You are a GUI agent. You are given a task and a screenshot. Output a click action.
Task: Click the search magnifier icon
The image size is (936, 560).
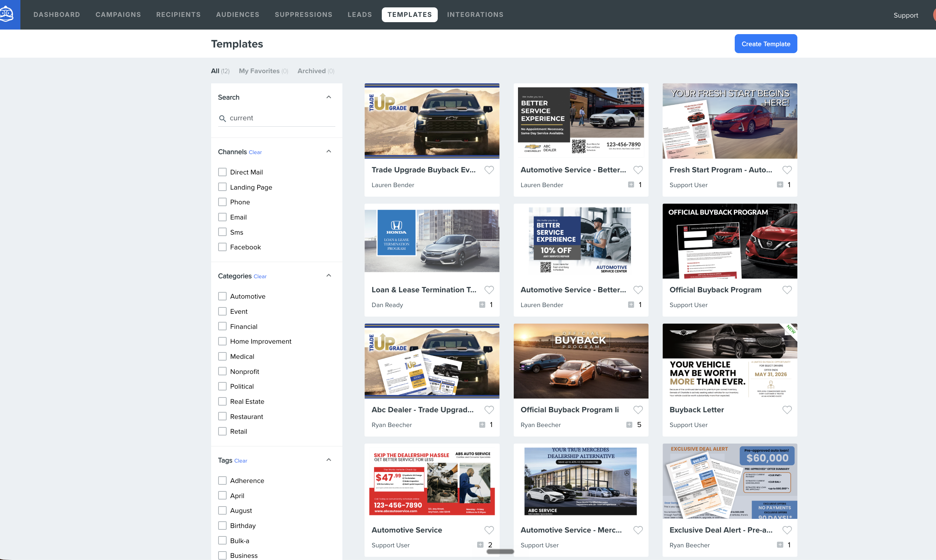[222, 119]
